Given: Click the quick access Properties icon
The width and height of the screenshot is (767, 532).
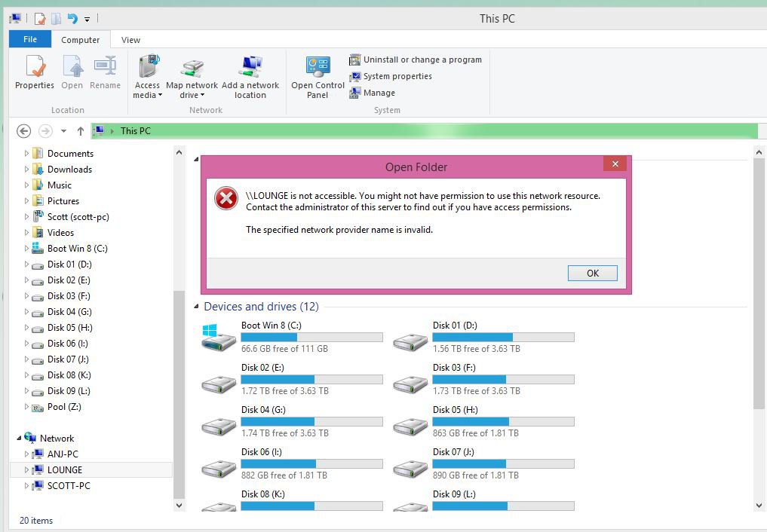Looking at the screenshot, I should click(x=40, y=19).
